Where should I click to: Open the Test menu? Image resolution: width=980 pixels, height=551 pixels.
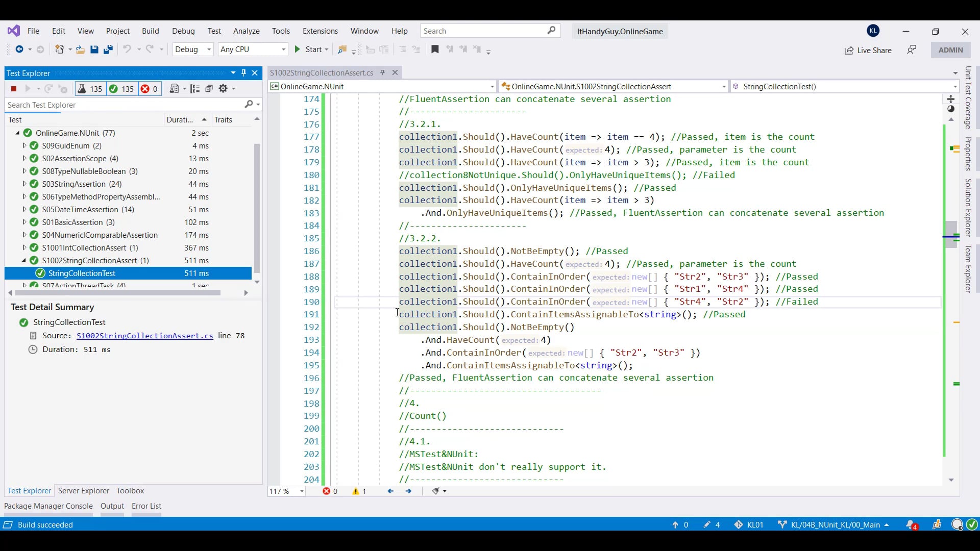pyautogui.click(x=214, y=31)
